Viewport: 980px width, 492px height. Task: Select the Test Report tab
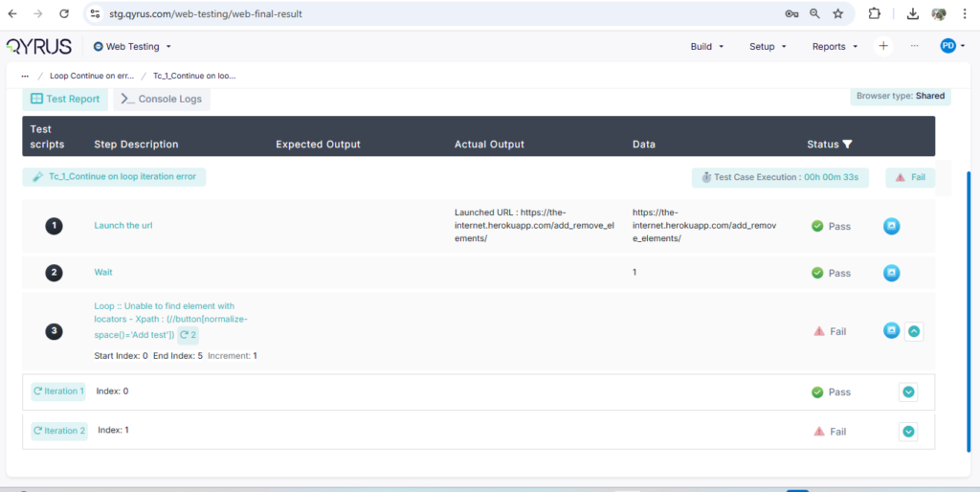pos(65,99)
